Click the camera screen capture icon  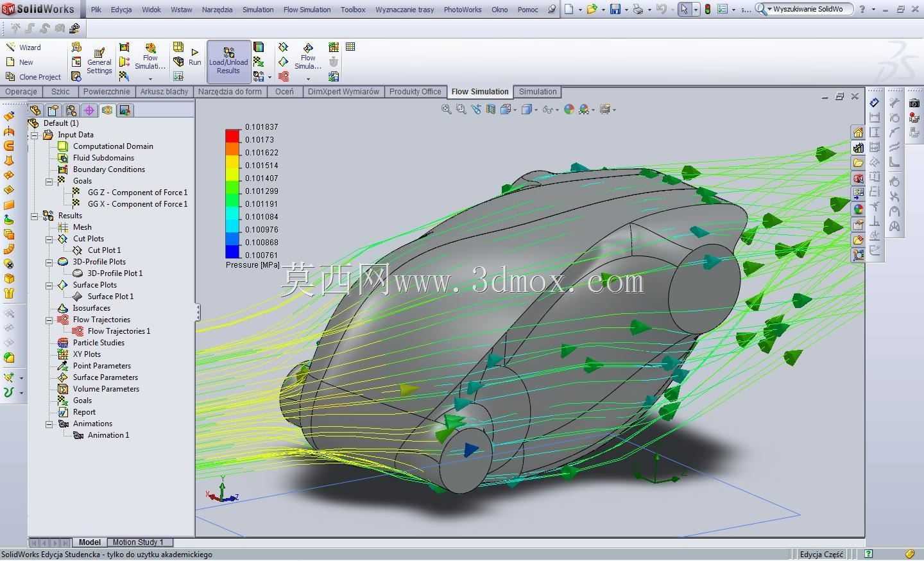tap(914, 103)
